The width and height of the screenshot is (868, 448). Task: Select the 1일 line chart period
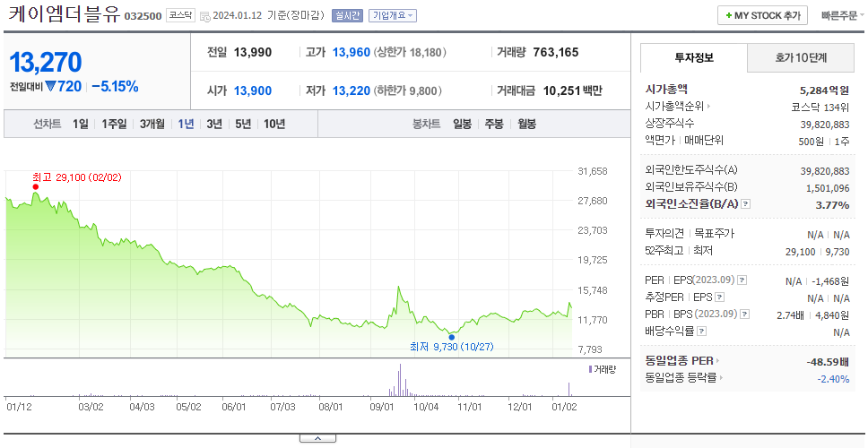(x=81, y=124)
